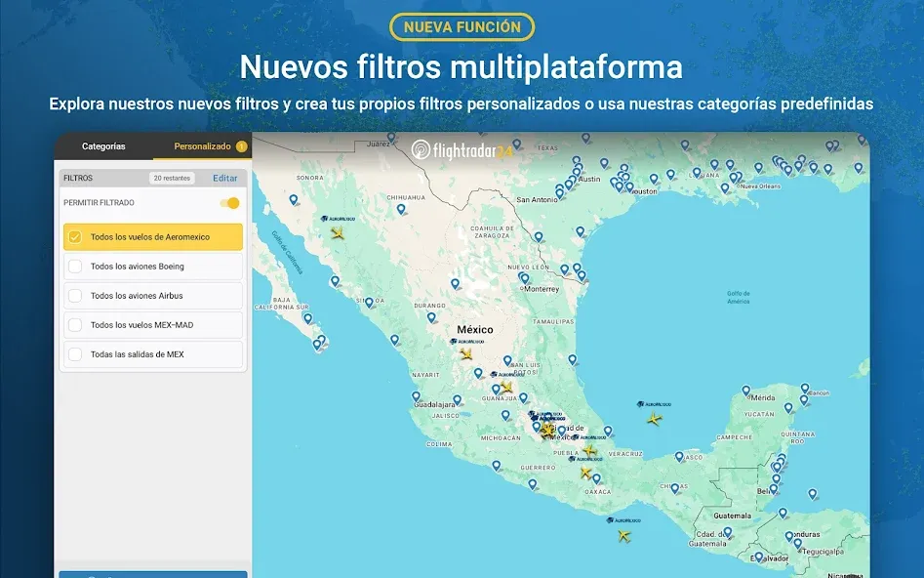Uncheck Todos los vuelos de Aeromexico
This screenshot has height=578, width=924.
click(75, 237)
